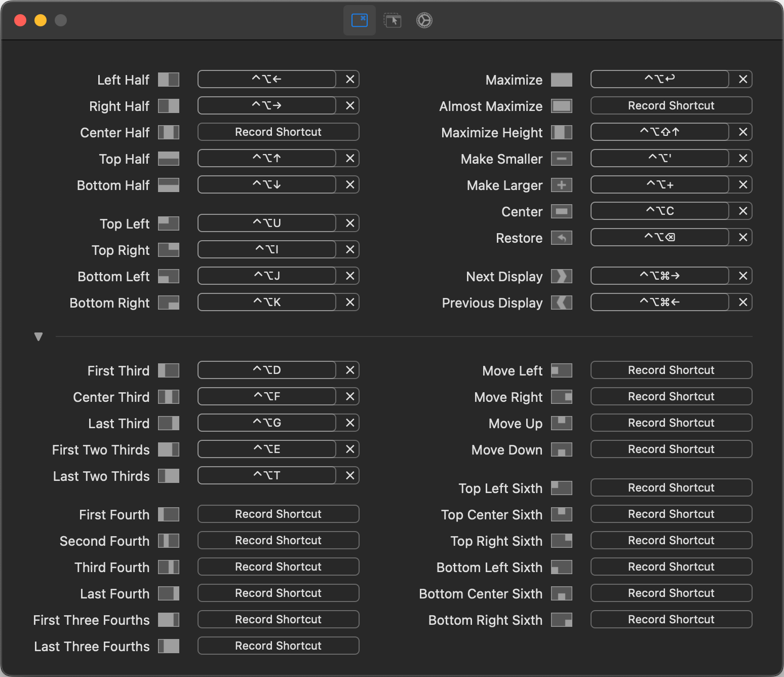Image resolution: width=784 pixels, height=677 pixels.
Task: Edit the Previous Display shortcut field
Action: (660, 302)
